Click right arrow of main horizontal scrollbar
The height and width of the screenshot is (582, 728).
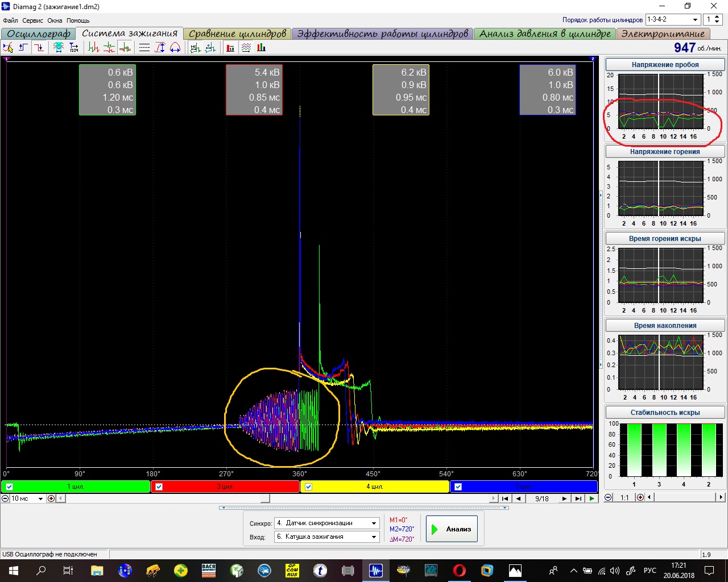(x=494, y=498)
